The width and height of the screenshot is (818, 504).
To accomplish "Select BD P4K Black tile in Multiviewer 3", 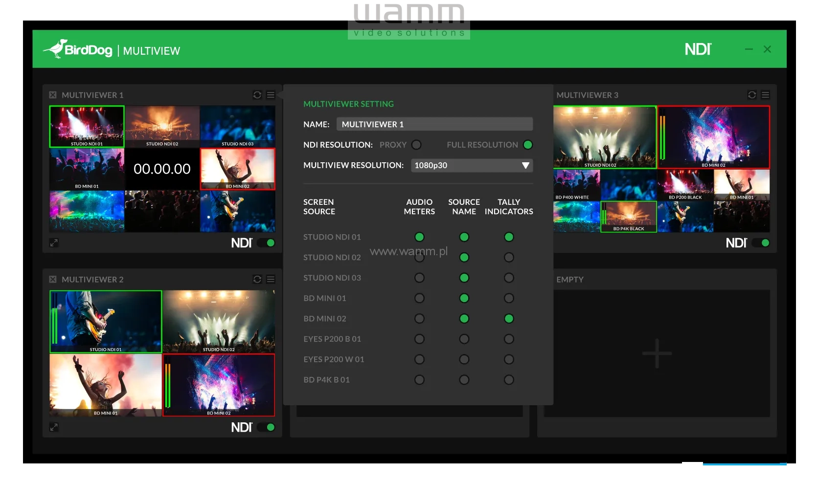I will 629,217.
